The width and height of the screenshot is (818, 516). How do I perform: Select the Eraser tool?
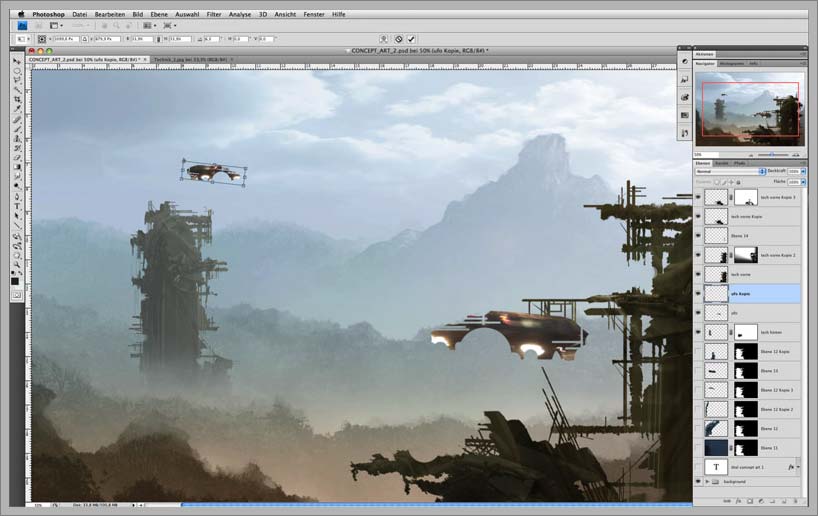[x=17, y=158]
